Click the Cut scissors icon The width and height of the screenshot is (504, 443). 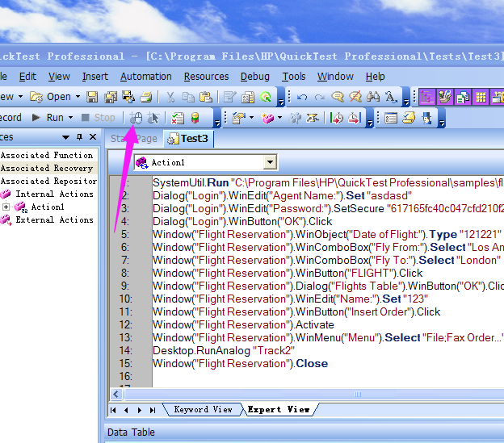(170, 97)
